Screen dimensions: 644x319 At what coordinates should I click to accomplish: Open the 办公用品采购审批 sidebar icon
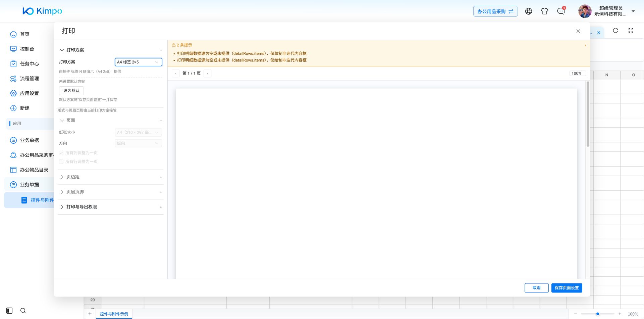[13, 155]
